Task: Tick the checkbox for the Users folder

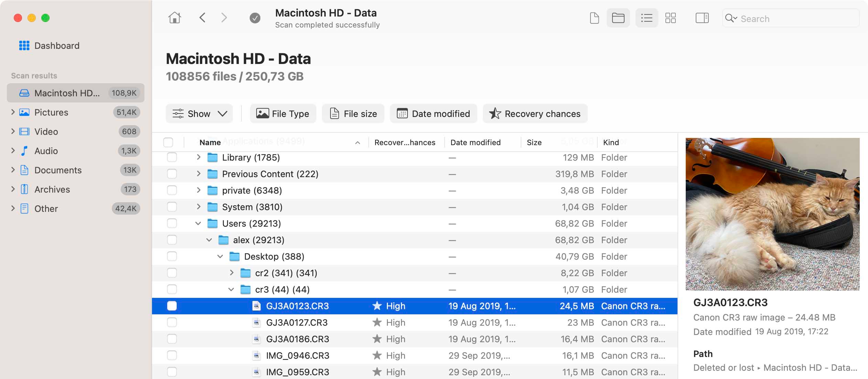Action: pyautogui.click(x=171, y=223)
